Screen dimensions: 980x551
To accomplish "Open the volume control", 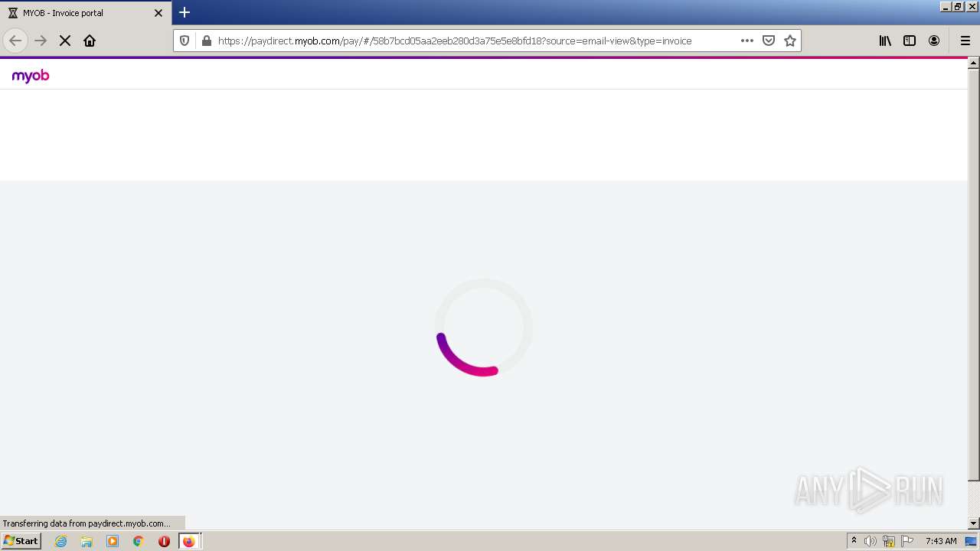I will pos(871,541).
